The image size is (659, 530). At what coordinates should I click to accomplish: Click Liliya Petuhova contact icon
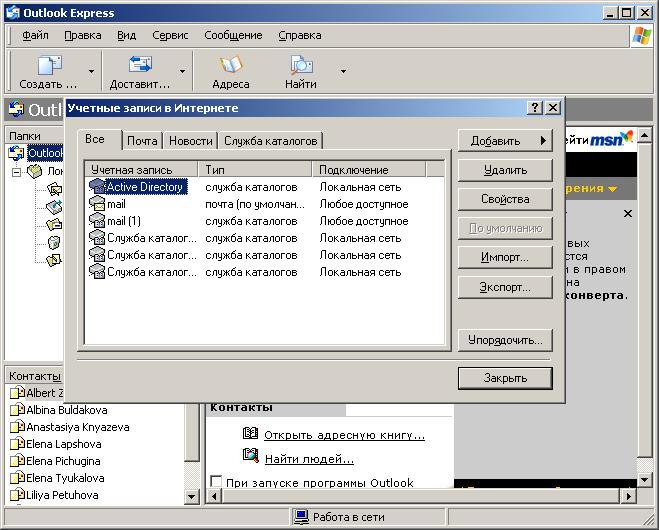(x=17, y=495)
